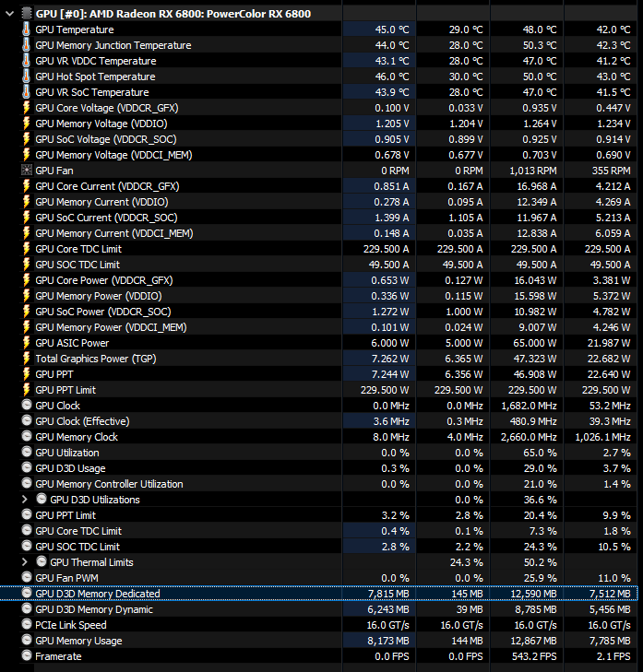Click the current value 7,815 MB

pos(388,594)
